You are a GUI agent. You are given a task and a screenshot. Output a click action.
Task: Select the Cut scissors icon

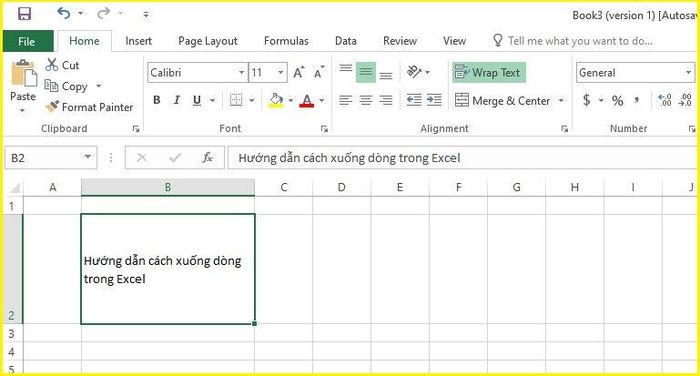tap(52, 65)
